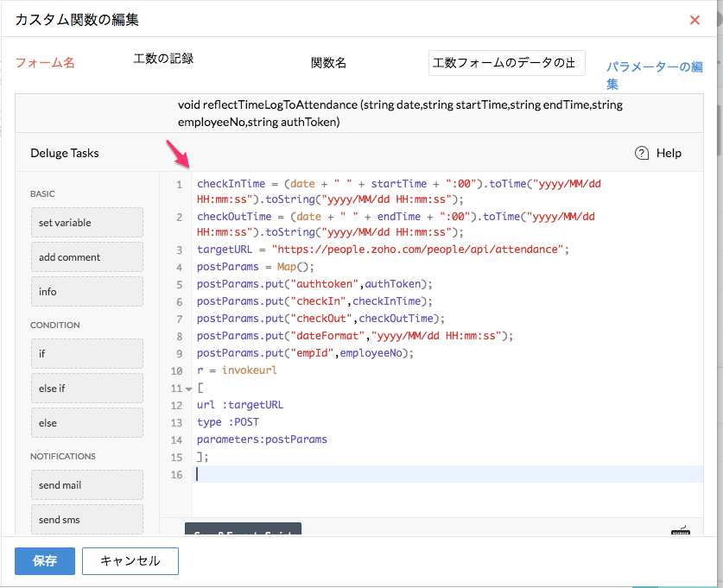Image resolution: width=723 pixels, height=588 pixels.
Task: Click 'checkInTime' at code line 1
Action: pos(231,183)
